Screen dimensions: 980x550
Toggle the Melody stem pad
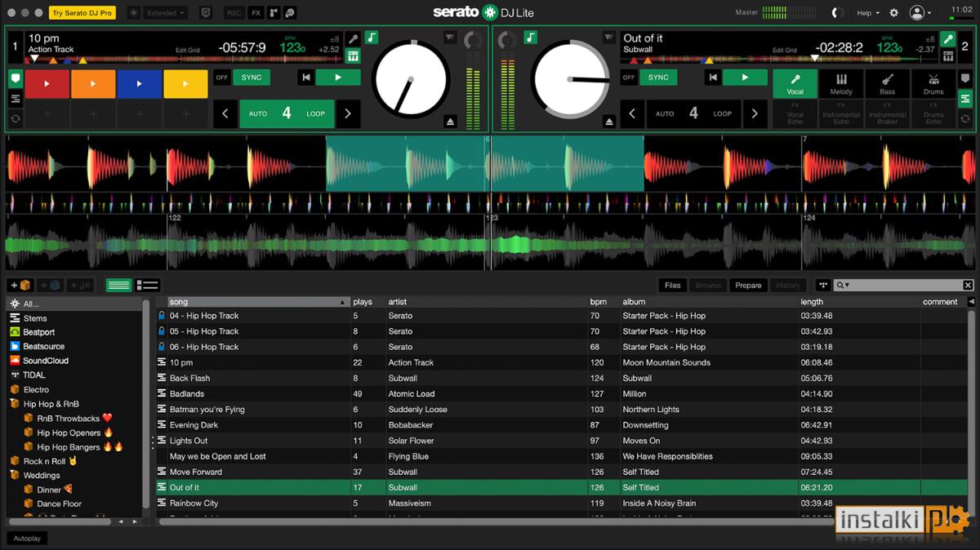click(x=841, y=84)
